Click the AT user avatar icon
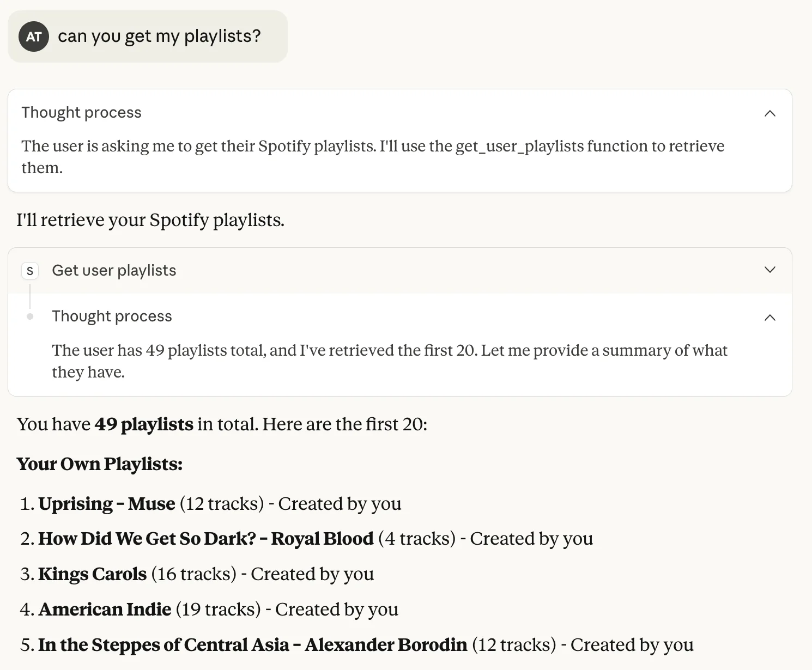 34,36
